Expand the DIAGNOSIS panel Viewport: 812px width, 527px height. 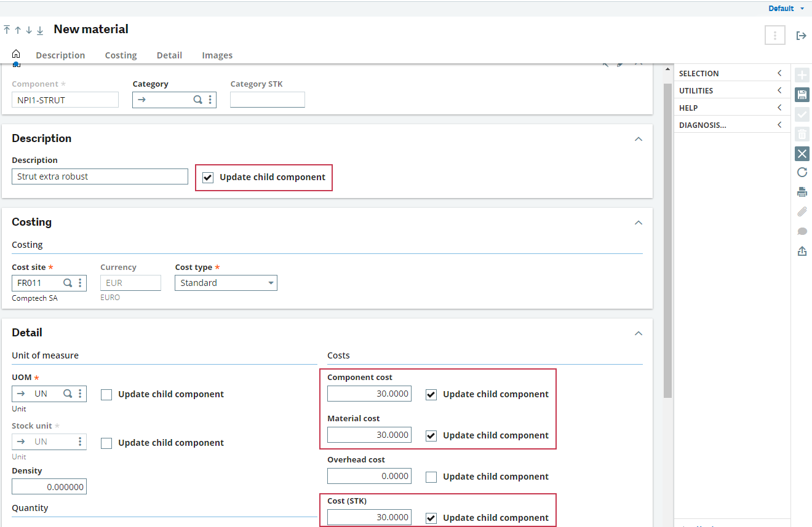(732, 125)
